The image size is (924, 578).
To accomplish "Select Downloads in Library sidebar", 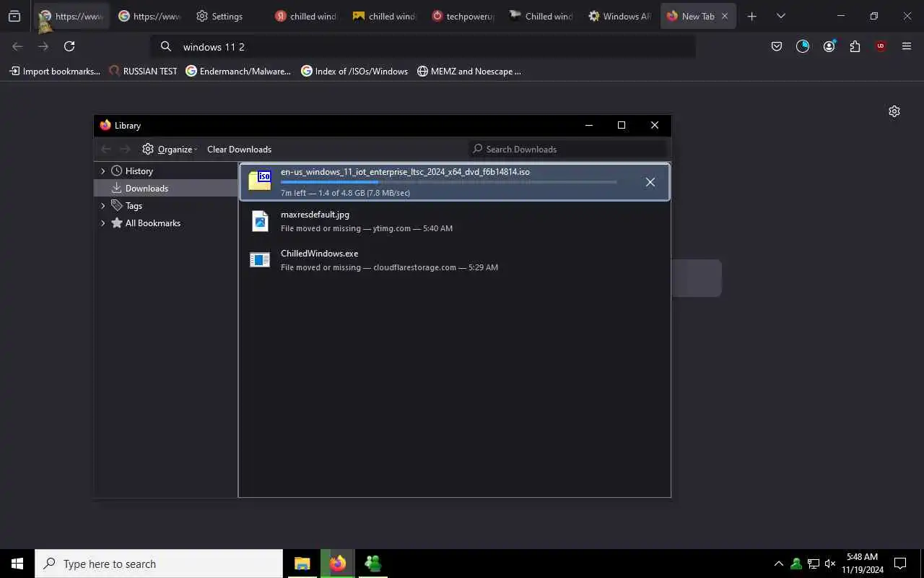I will (166, 188).
